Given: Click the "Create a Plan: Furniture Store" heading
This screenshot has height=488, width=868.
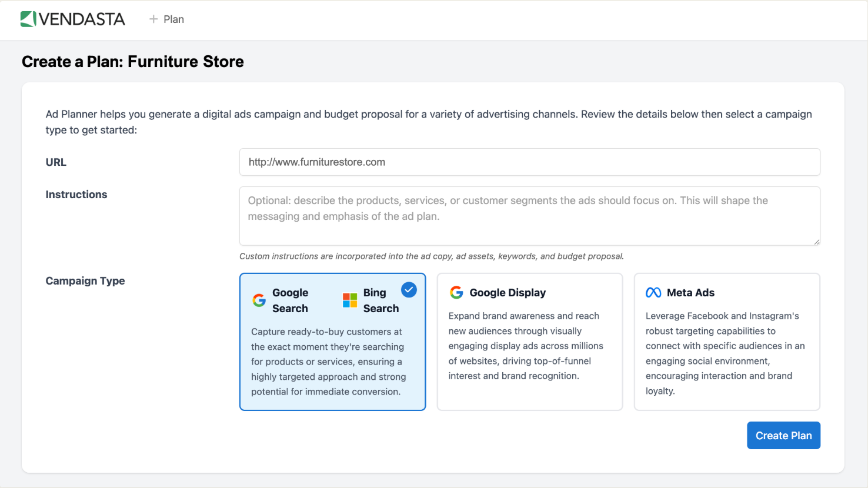Looking at the screenshot, I should coord(133,62).
